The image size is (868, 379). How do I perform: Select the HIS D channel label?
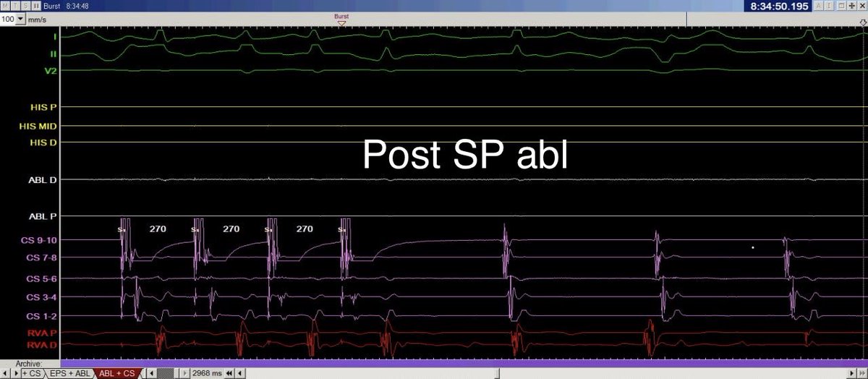pos(43,143)
